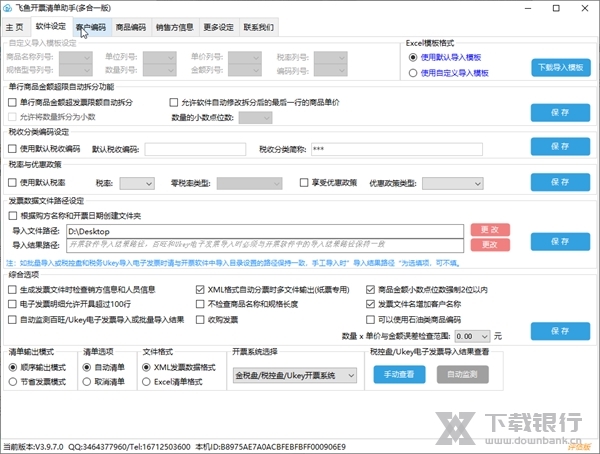This screenshot has width=600, height=454.
Task: Save the auto-split amount settings
Action: pos(560,113)
